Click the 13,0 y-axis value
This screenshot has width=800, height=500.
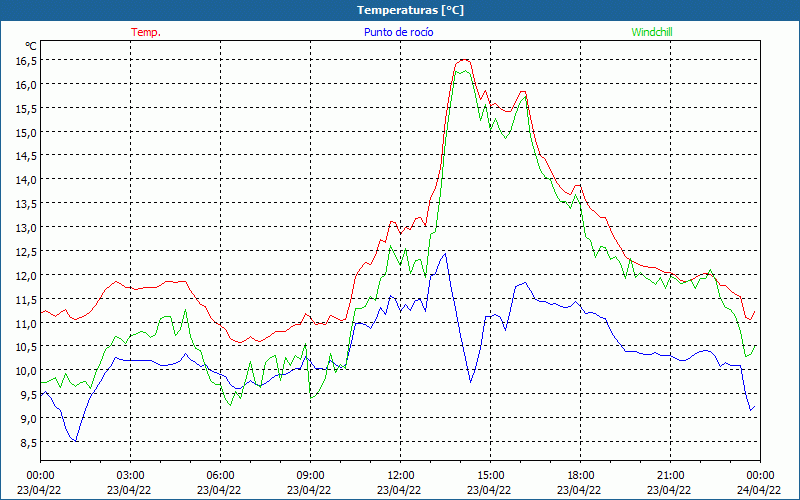[x=27, y=228]
